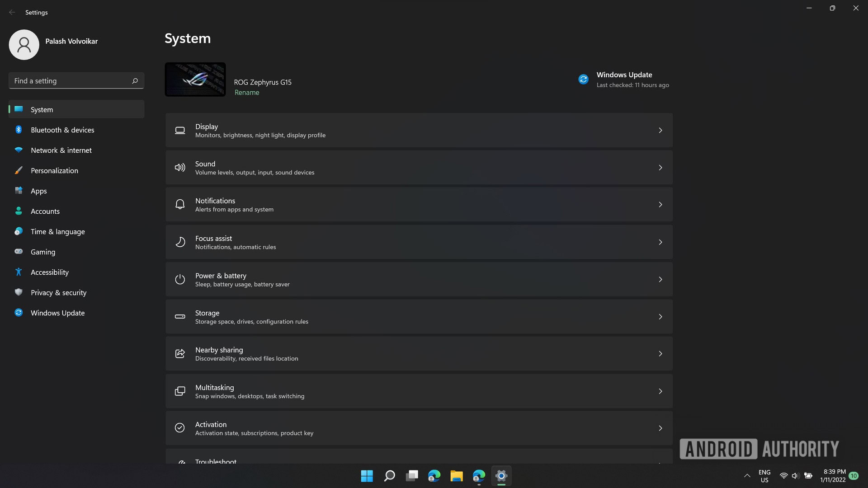Click the search magnifier in Find a setting
Viewport: 868px width, 488px height.
[135, 81]
